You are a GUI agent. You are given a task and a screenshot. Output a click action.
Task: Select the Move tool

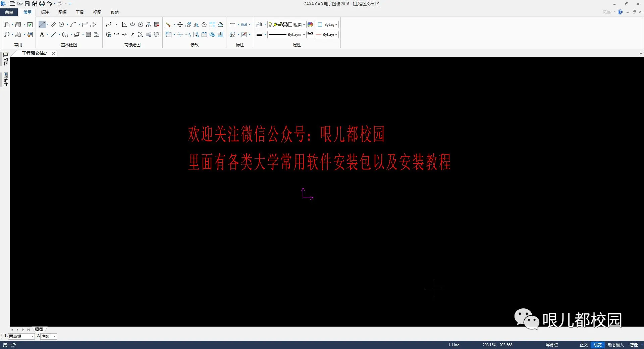(x=180, y=24)
